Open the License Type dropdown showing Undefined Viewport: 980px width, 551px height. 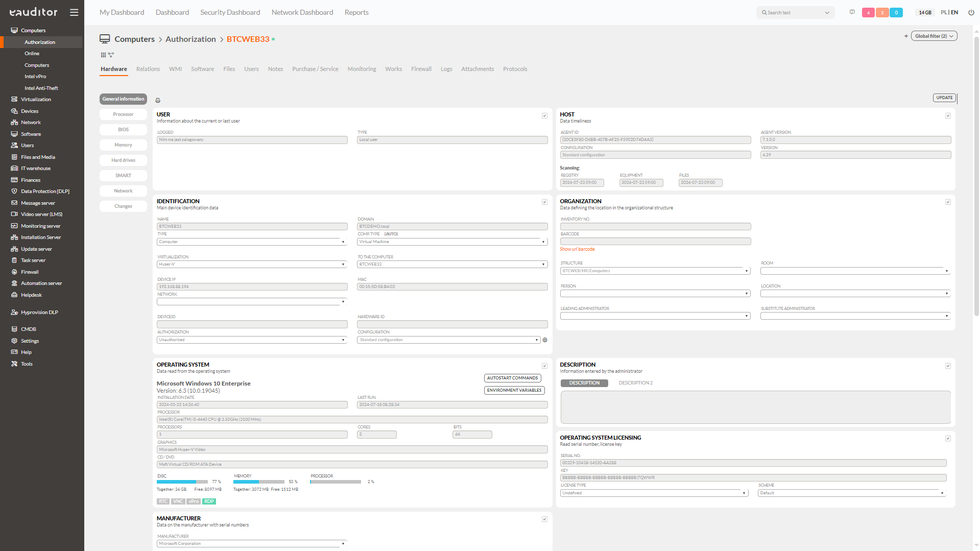[x=654, y=493]
